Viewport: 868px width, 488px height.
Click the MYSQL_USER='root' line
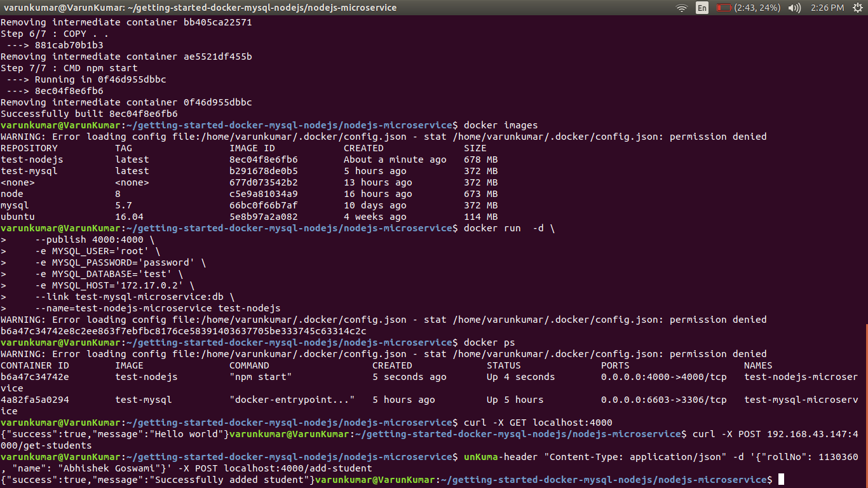click(x=98, y=251)
